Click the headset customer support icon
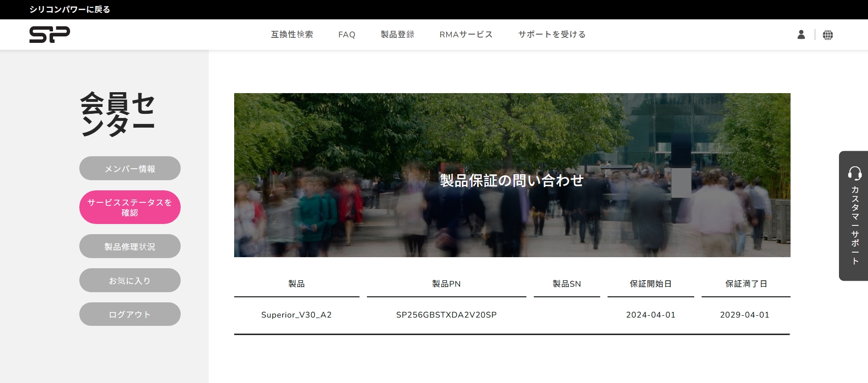 855,173
